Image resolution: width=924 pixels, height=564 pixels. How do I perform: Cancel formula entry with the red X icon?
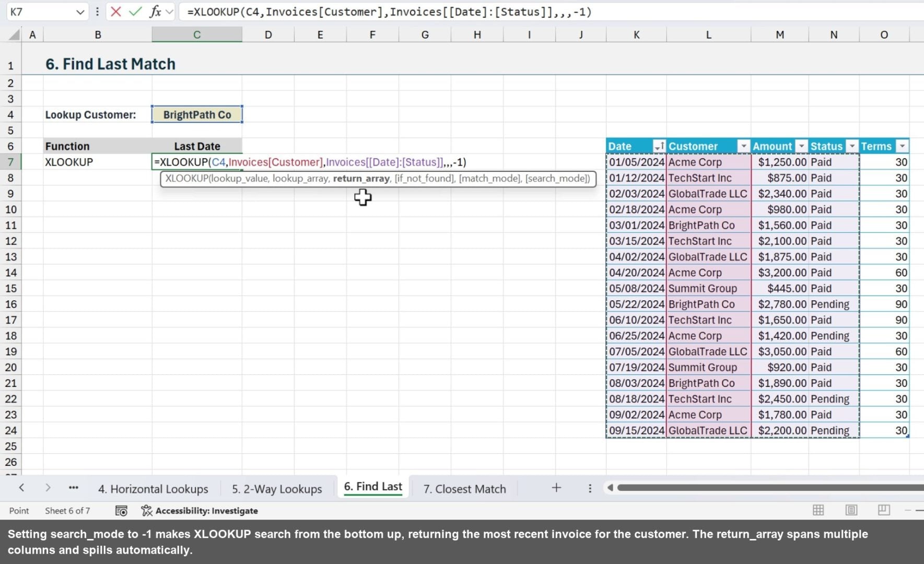[116, 11]
